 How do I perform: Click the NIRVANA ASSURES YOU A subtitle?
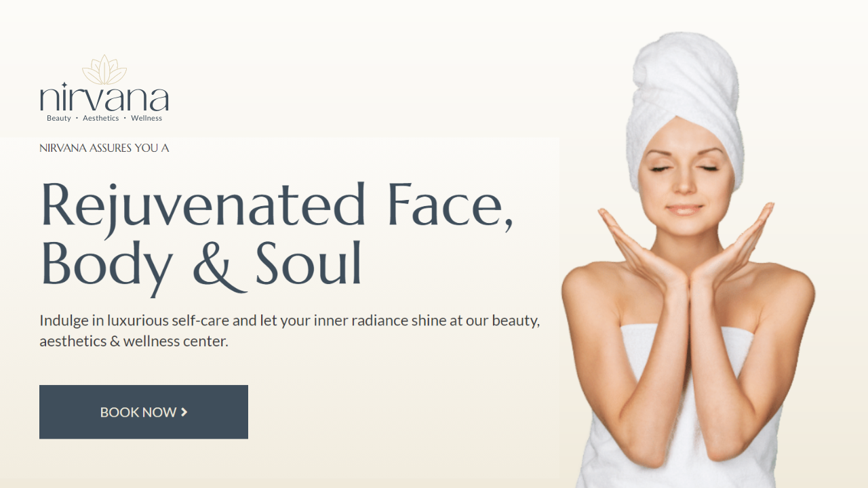coord(104,148)
